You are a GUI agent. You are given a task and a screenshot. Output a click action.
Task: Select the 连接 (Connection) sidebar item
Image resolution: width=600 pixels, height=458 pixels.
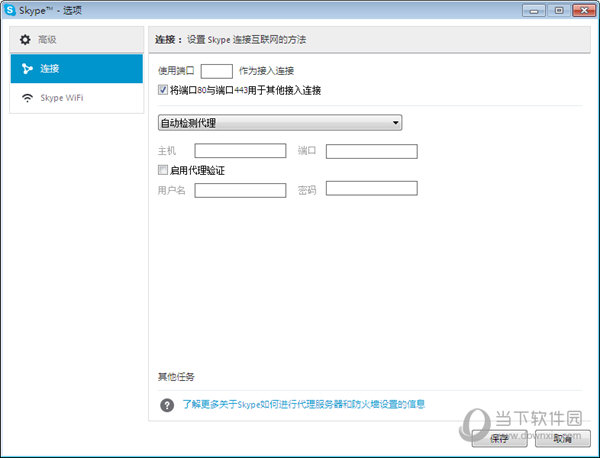[x=77, y=68]
